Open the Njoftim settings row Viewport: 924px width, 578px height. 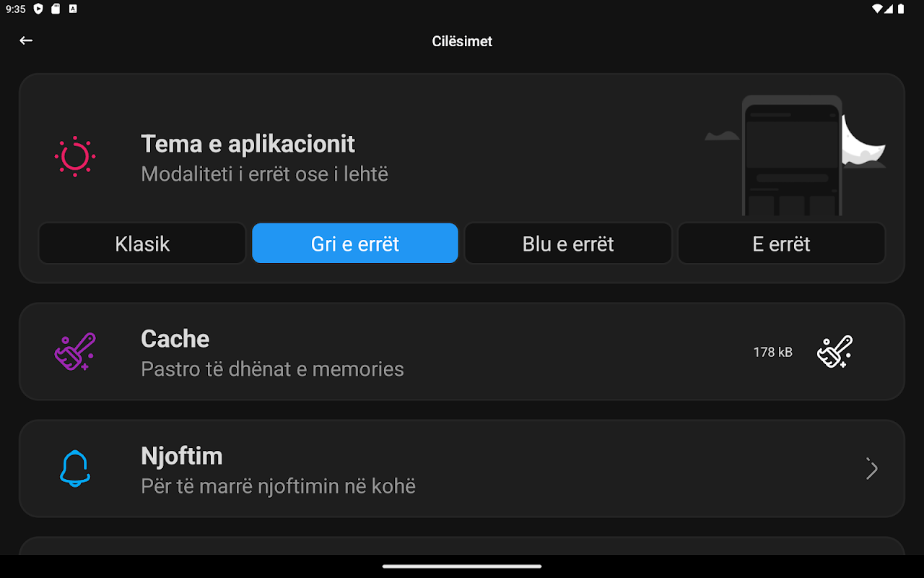point(462,469)
